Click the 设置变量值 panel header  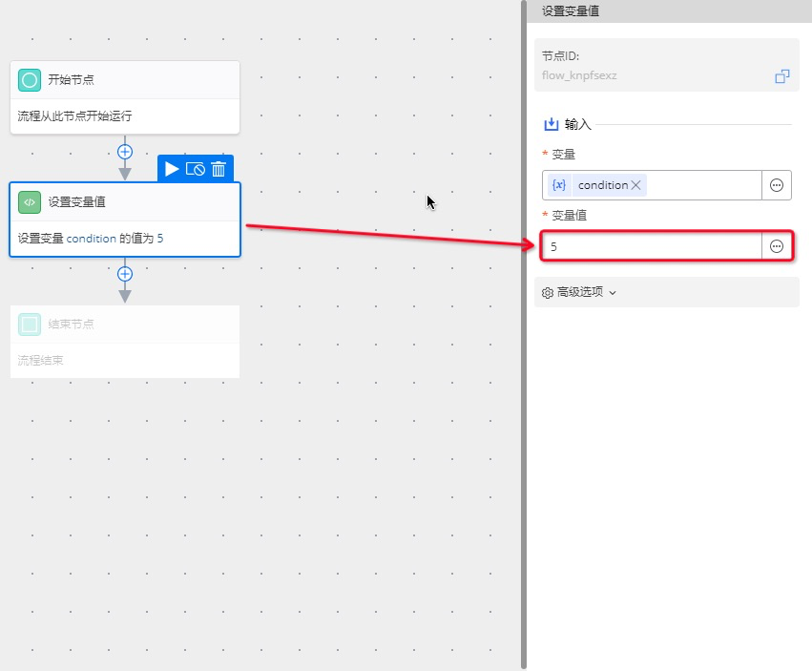click(571, 10)
